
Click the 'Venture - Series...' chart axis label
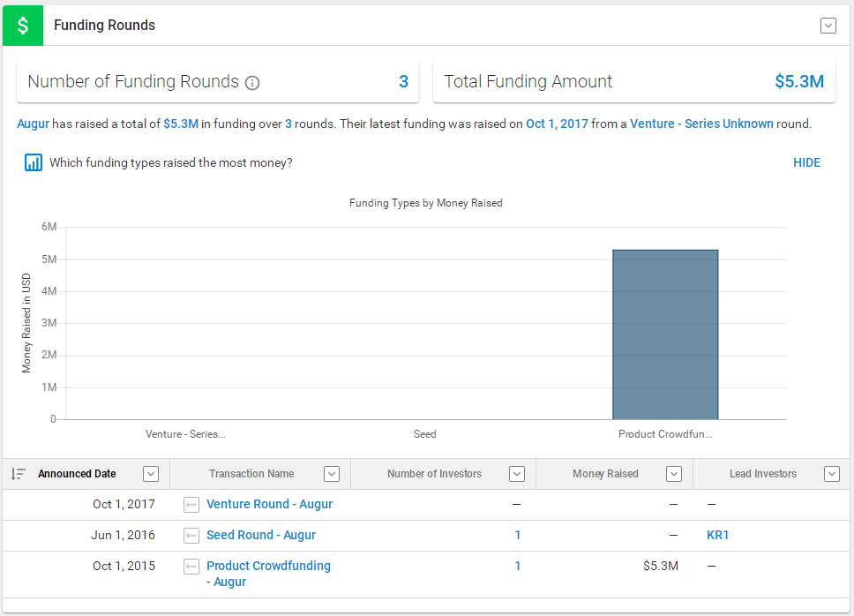[x=185, y=434]
